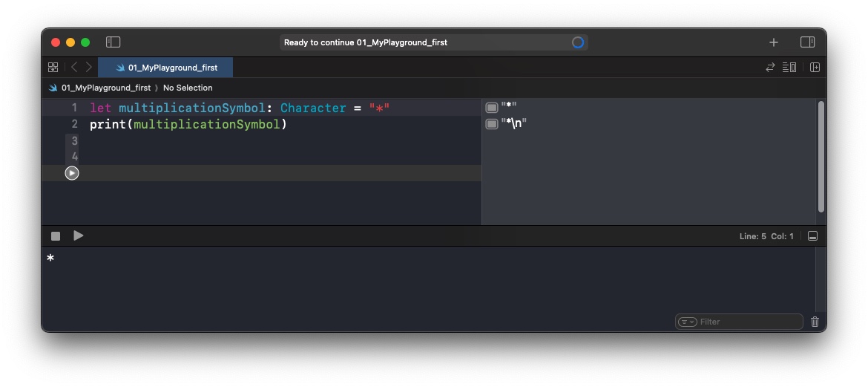Add an editor on the right
868x387 pixels.
point(815,67)
